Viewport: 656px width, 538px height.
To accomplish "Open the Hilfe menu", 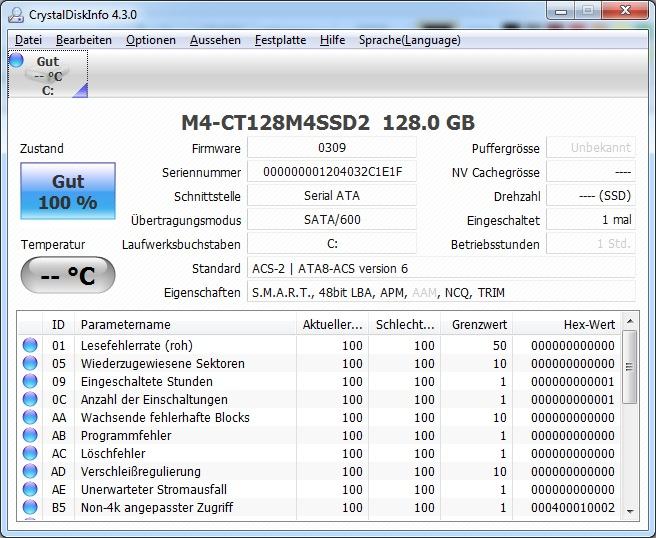I will click(x=333, y=40).
